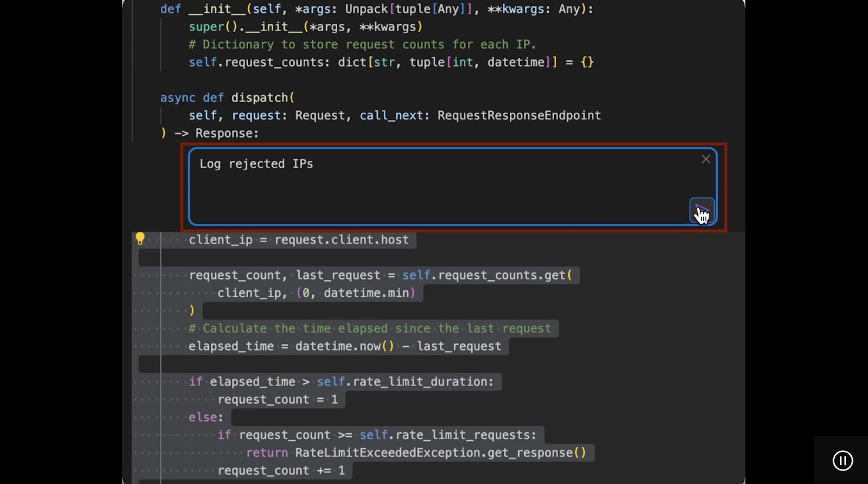
Task: Click the 'request_count += 1' statement
Action: pos(281,471)
